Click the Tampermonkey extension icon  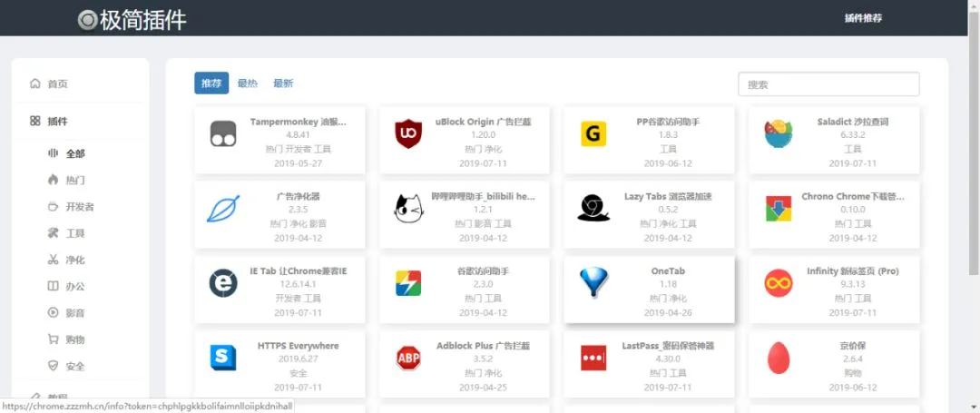click(x=223, y=133)
